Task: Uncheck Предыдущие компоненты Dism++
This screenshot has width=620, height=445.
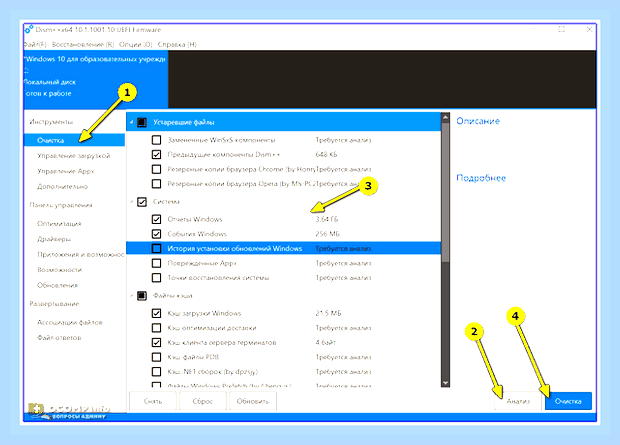Action: 157,155
